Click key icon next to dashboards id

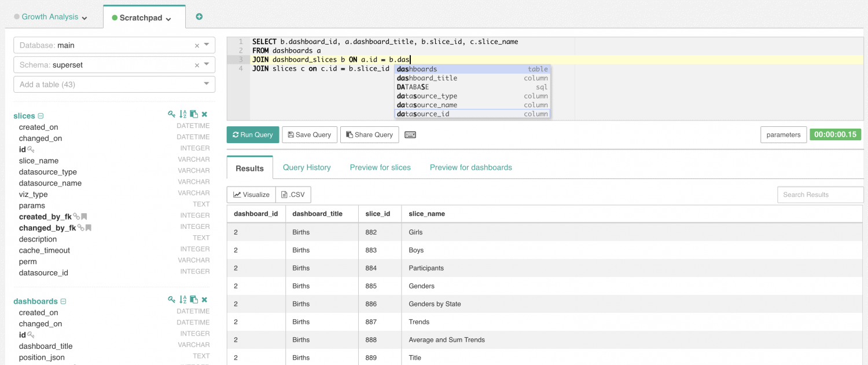click(31, 335)
